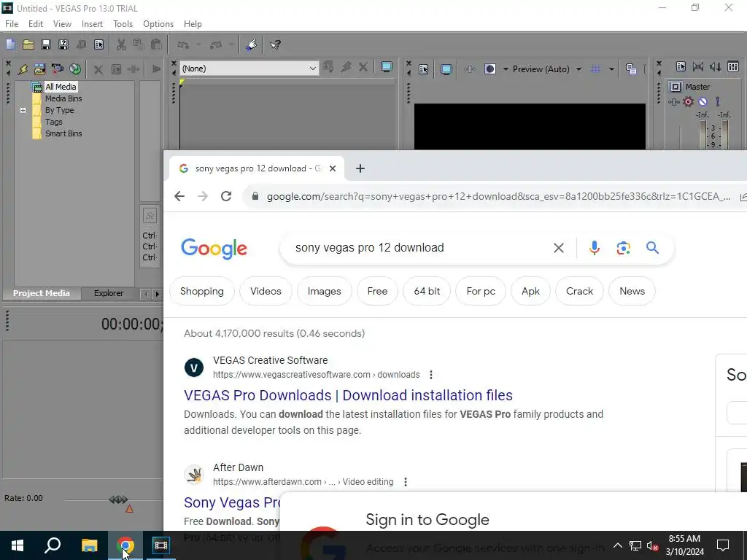Start Google voice search with microphone
The height and width of the screenshot is (560, 747).
click(594, 248)
